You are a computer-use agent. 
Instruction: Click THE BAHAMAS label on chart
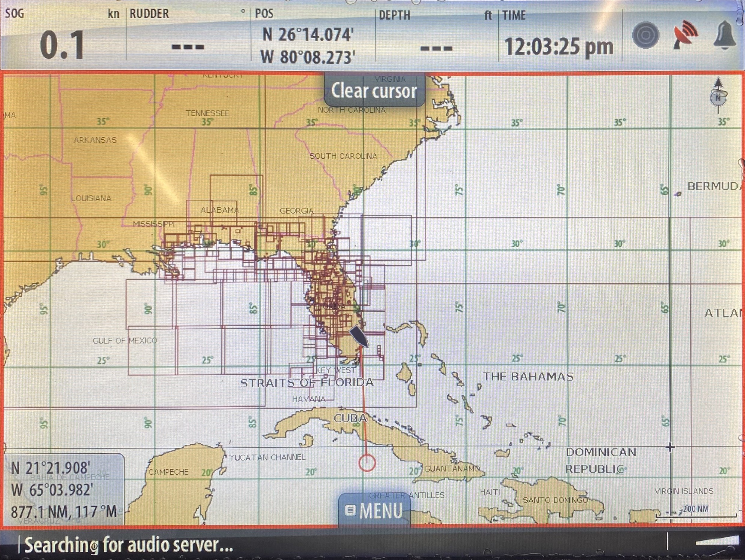(528, 376)
